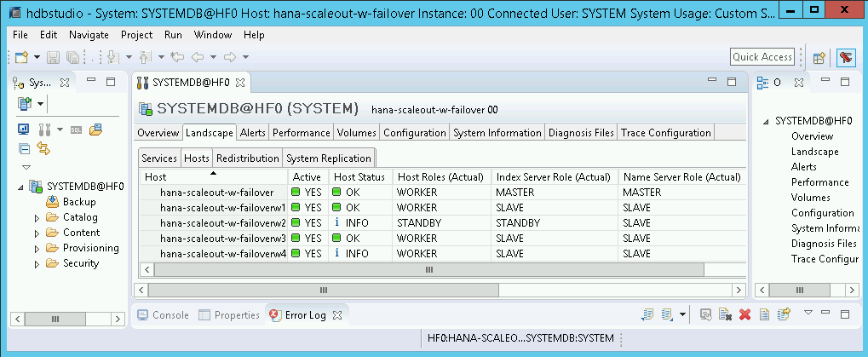
Task: Open the SQL console icon
Action: (x=76, y=130)
